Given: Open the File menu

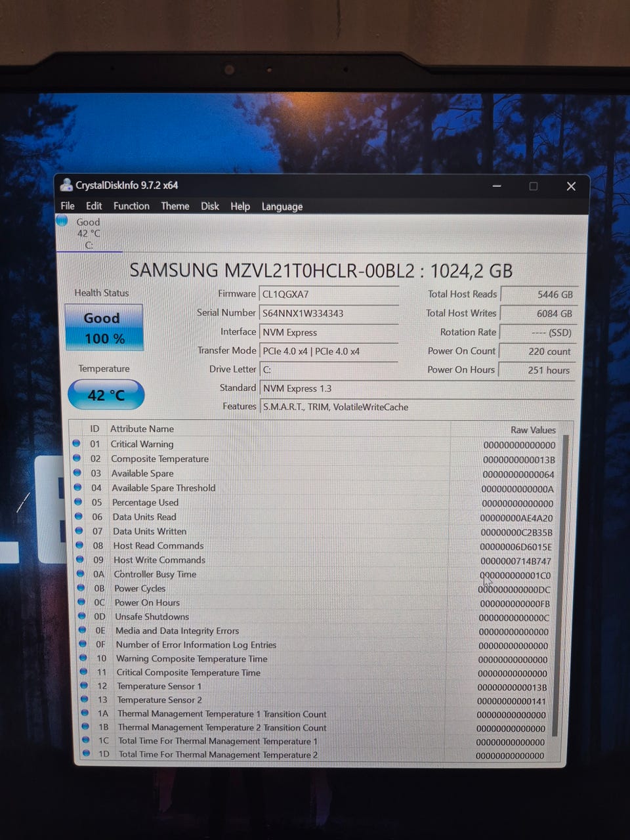Looking at the screenshot, I should pos(68,205).
